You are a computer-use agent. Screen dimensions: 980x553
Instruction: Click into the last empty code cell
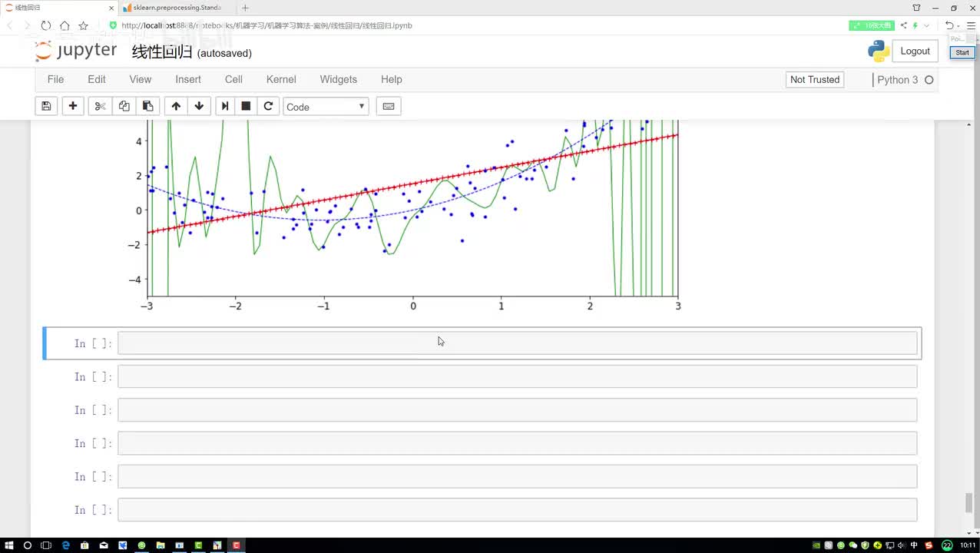(x=517, y=510)
